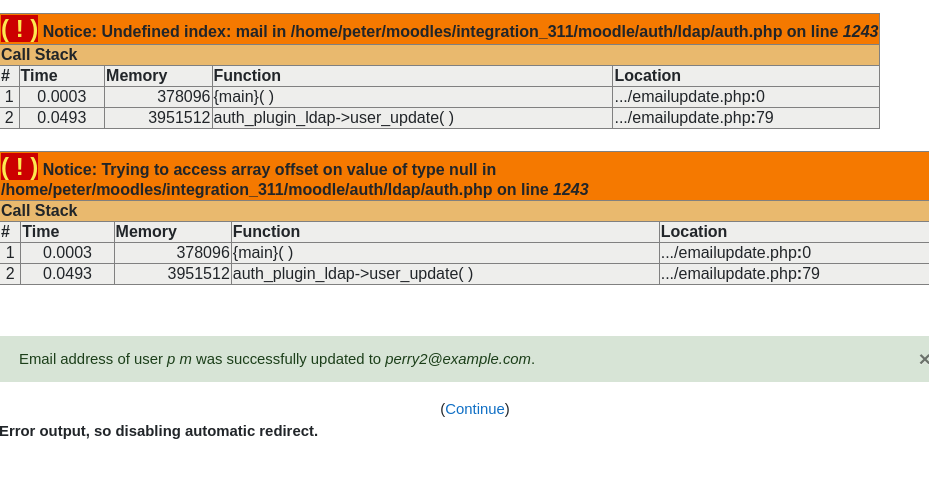Image resolution: width=929 pixels, height=481 pixels.
Task: Click memory value 3951512 in first table
Action: click(180, 118)
